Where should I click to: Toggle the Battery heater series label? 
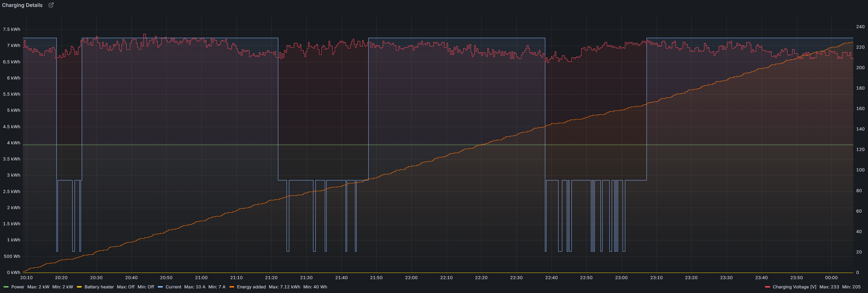tap(99, 287)
